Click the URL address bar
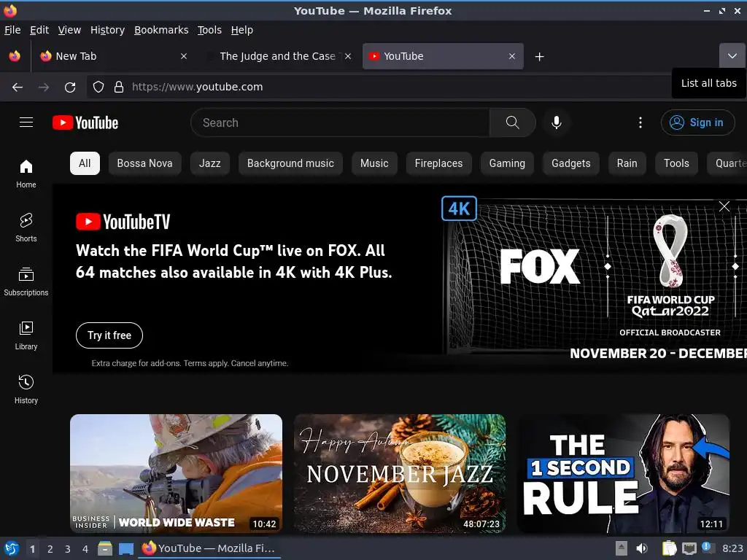The width and height of the screenshot is (747, 560). [379, 87]
